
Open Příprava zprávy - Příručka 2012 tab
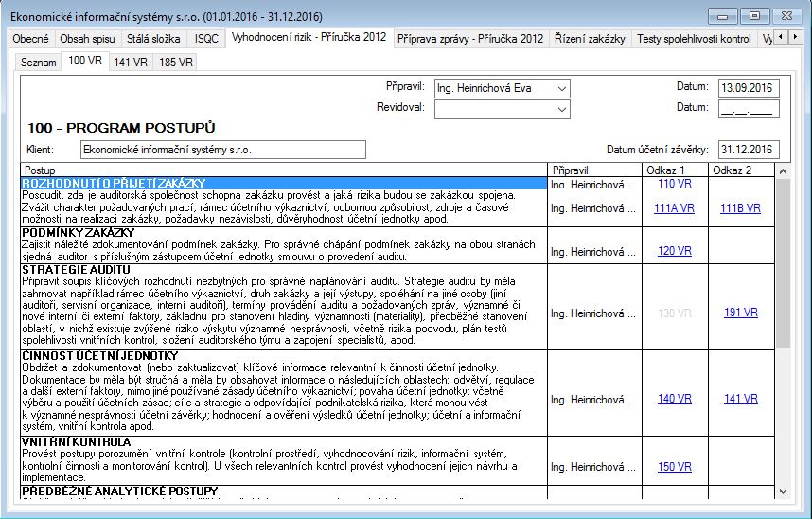click(x=470, y=39)
